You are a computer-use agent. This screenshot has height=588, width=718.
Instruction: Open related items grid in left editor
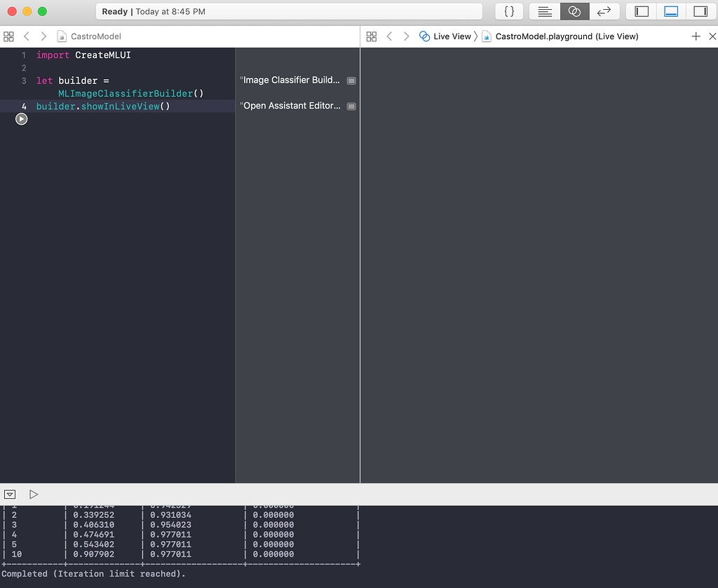[x=8, y=36]
